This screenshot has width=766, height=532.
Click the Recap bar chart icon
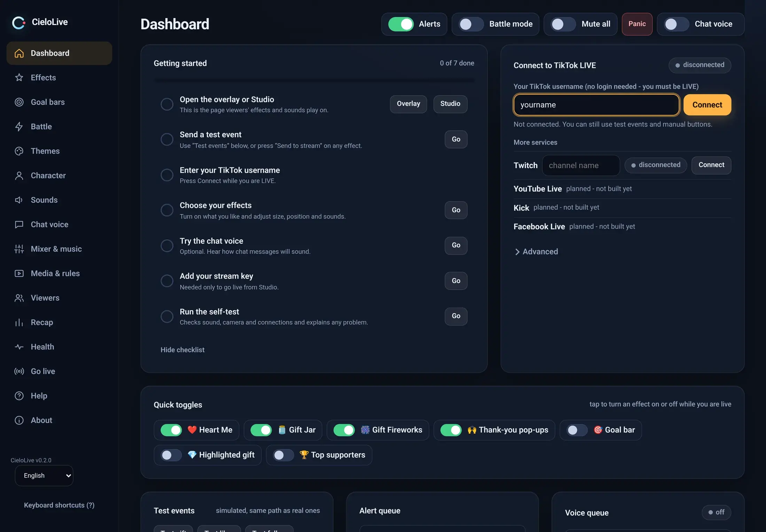(19, 322)
